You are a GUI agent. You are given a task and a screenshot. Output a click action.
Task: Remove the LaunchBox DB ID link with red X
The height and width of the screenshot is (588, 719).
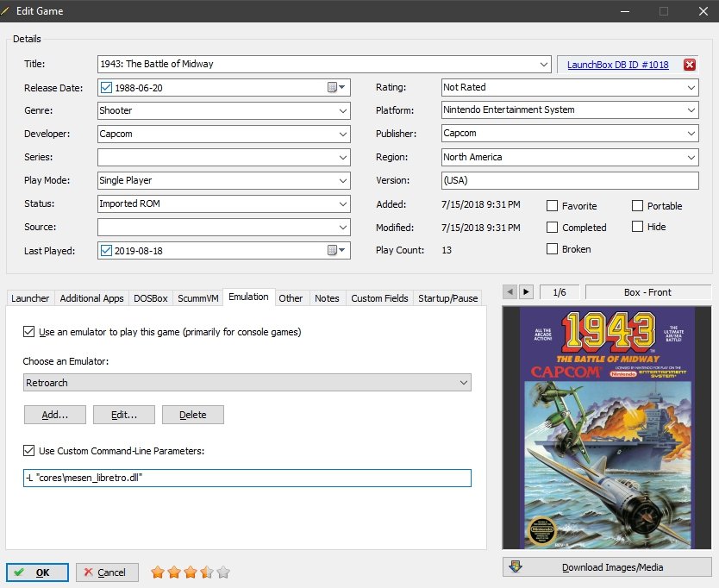689,65
